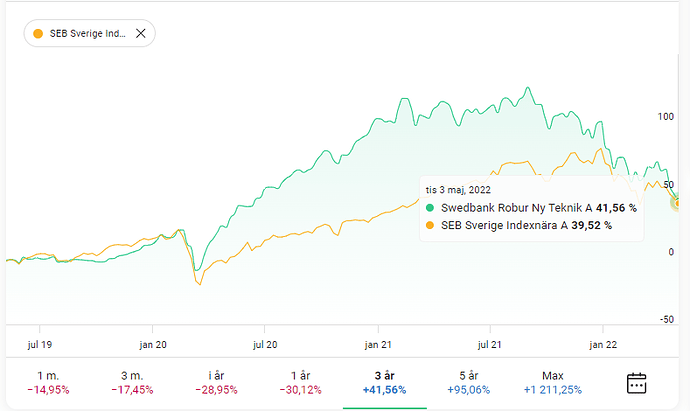Click the highlighted data point at chart end
The height and width of the screenshot is (411, 690).
tap(678, 202)
